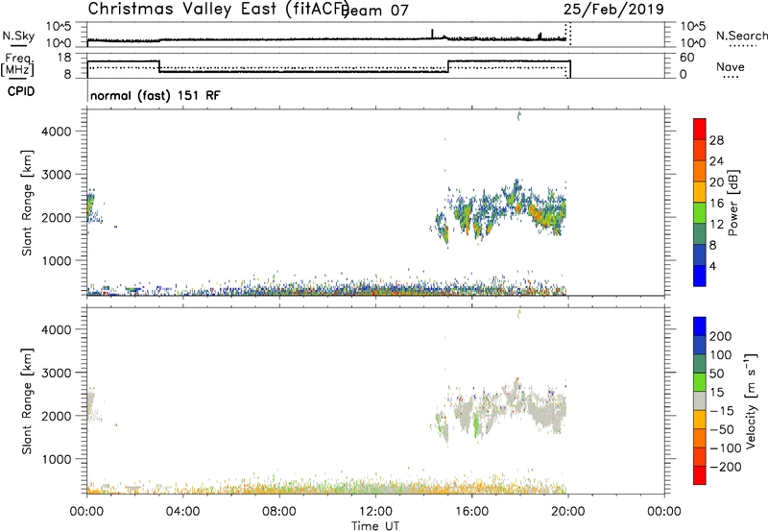Screen dimensions: 768x532
Task: Click the frequency step-down near 03:00
Action: 159,66
